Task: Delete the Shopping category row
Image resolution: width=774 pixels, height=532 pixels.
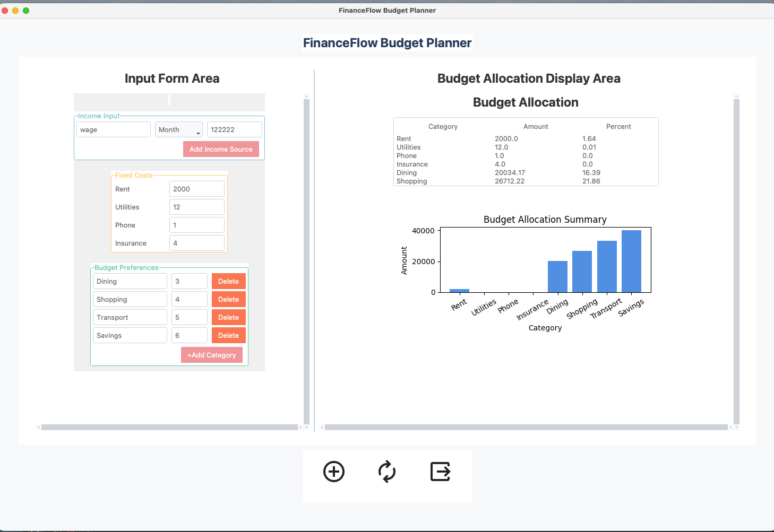Action: pyautogui.click(x=229, y=299)
